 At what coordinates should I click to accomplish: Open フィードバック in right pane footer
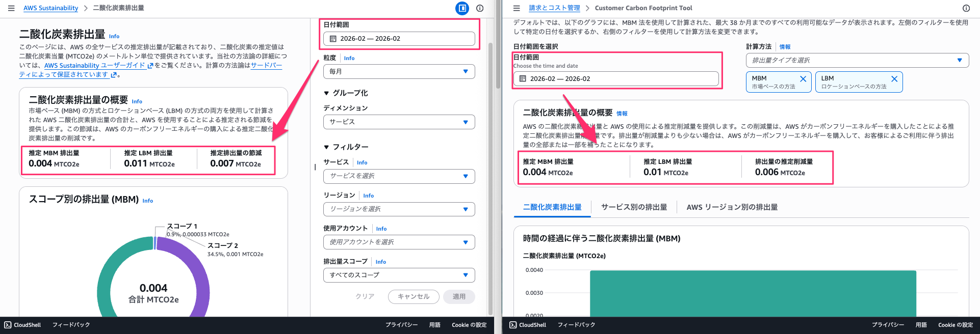[576, 325]
